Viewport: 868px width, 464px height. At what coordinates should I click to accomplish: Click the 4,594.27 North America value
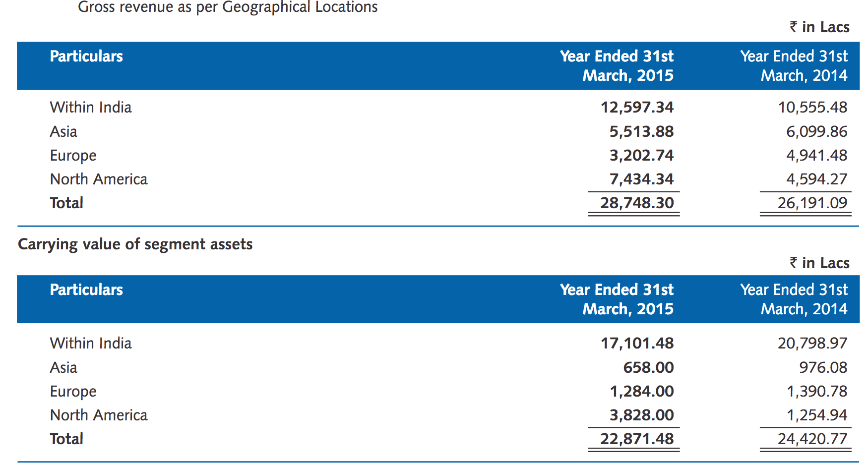(x=816, y=179)
